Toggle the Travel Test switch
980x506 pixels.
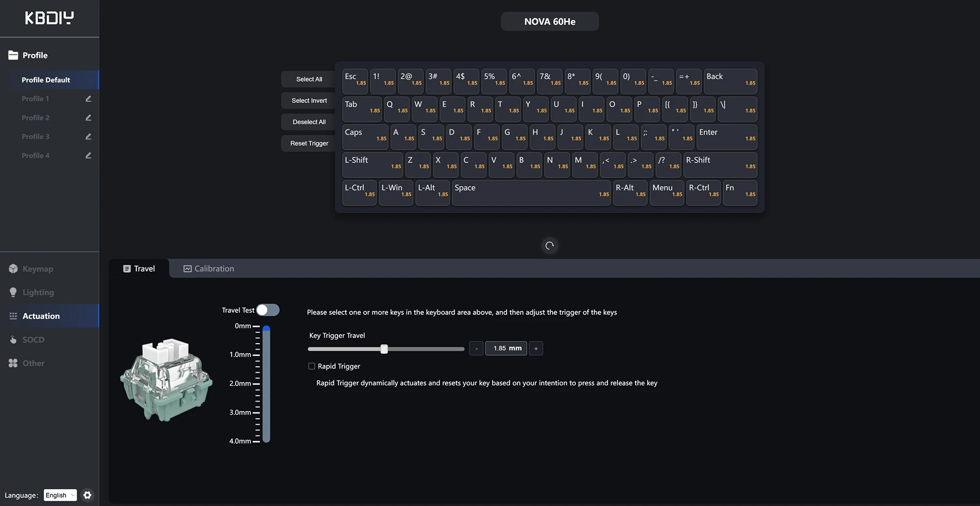click(x=268, y=310)
